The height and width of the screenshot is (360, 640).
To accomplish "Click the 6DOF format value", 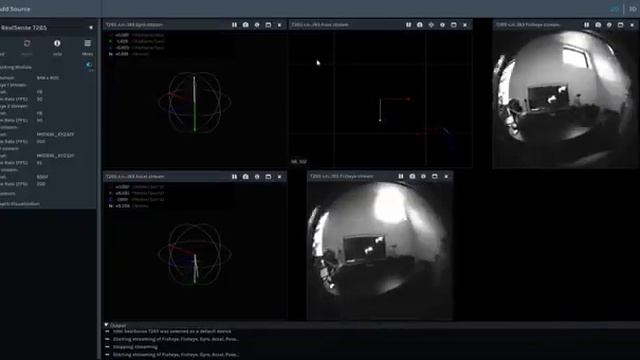I will pos(42,177).
